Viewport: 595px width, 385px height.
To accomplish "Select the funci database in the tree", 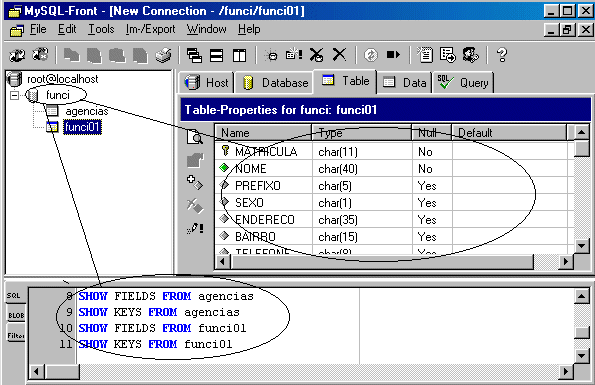I will (x=58, y=95).
